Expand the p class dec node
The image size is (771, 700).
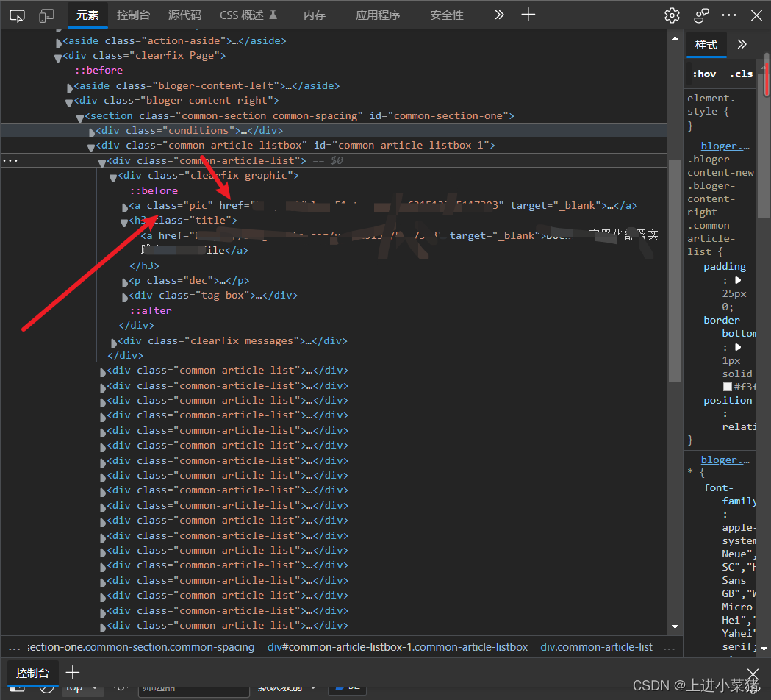tap(125, 282)
